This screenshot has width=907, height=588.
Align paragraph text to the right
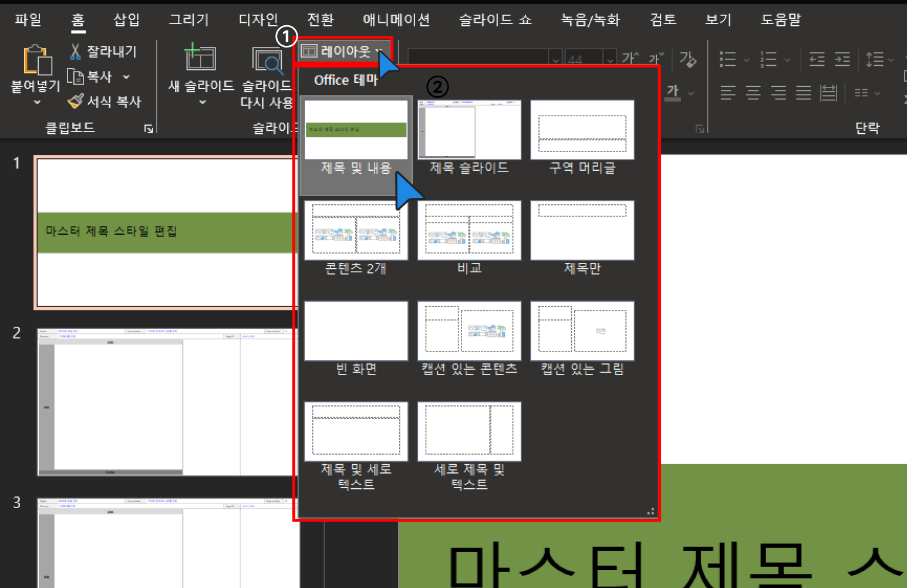pos(778,93)
